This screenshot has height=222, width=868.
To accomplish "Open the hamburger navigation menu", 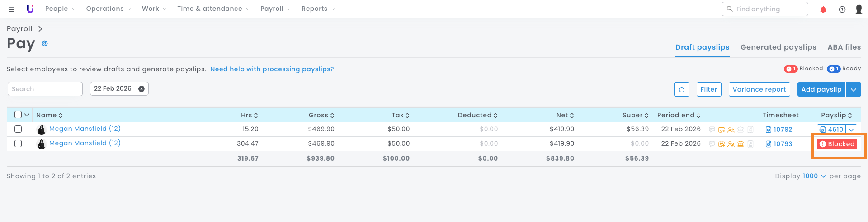I will coord(11,9).
